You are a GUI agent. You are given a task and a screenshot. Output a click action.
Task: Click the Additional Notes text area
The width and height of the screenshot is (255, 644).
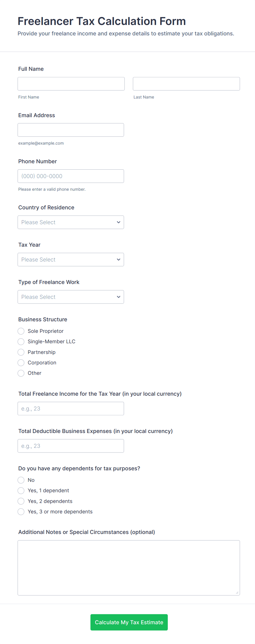[x=129, y=568]
